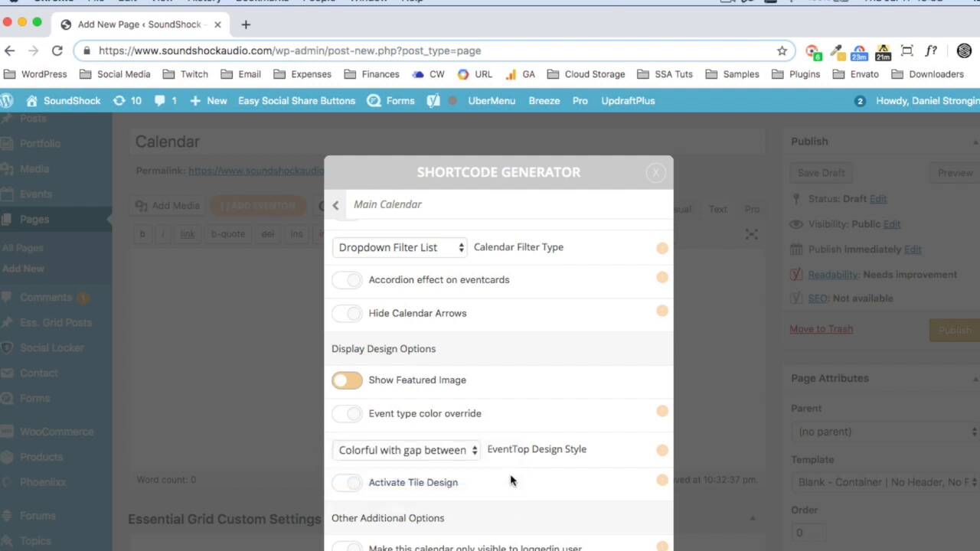Click Move to Trash link
This screenshot has width=980, height=551.
[x=821, y=329]
